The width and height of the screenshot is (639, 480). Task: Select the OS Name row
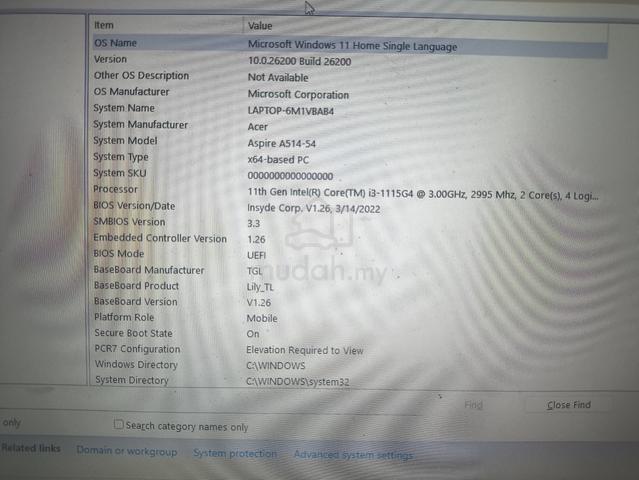click(x=350, y=45)
